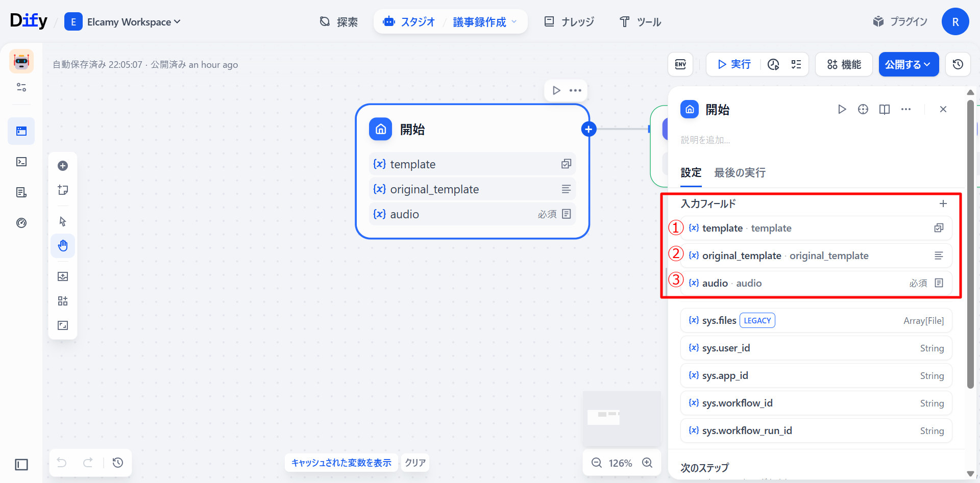Click the 実行 run button
The height and width of the screenshot is (483, 980).
click(x=734, y=64)
